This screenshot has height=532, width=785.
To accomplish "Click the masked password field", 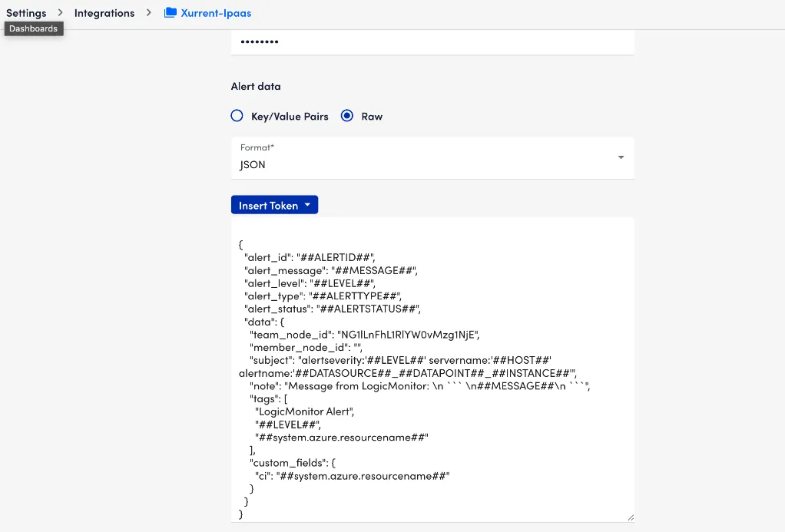I will [432, 42].
